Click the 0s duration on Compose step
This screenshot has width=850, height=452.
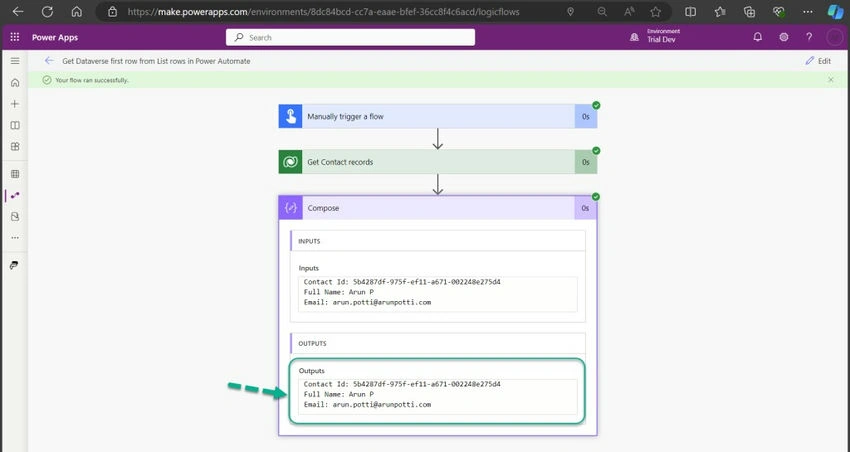point(585,208)
